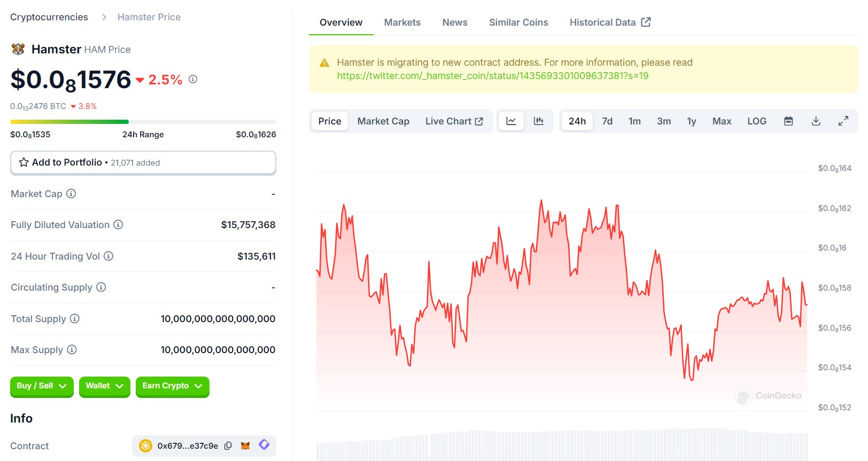Click the Fully Diluted Valuation info icon
Screen dimensions: 868x461
click(x=118, y=224)
